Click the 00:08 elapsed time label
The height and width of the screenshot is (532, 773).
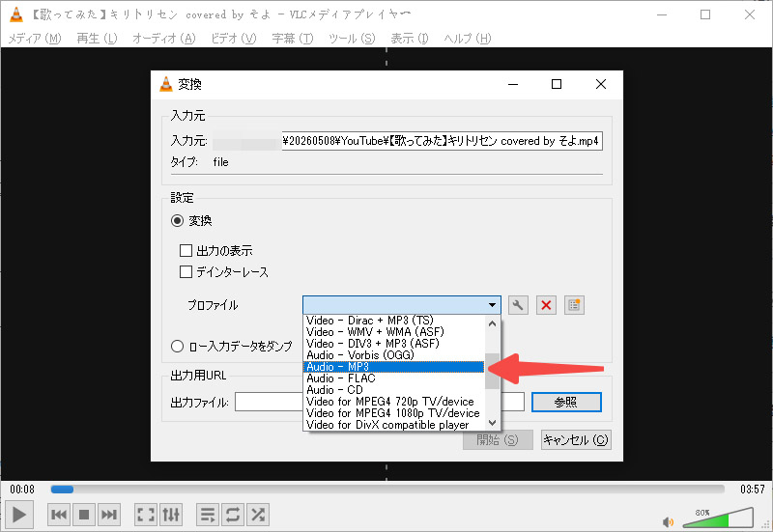pos(22,490)
